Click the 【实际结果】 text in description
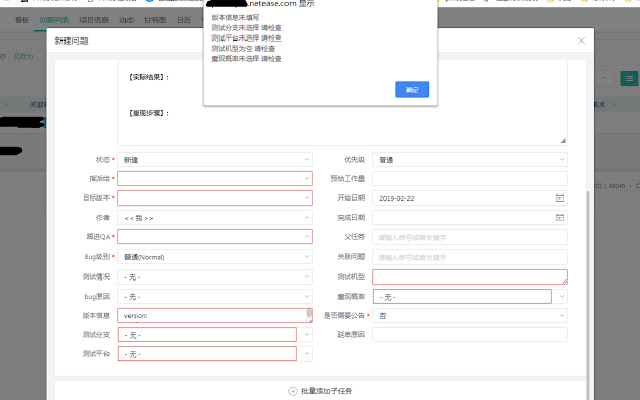The height and width of the screenshot is (400, 640). point(149,77)
